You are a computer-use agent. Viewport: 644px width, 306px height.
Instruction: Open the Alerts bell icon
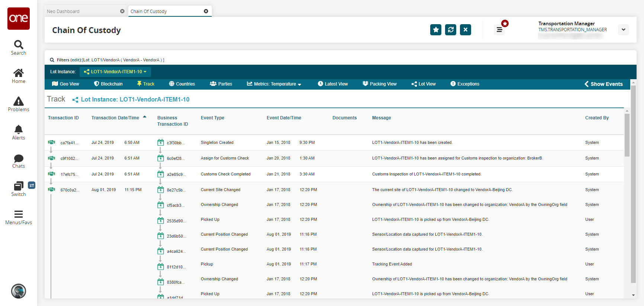[19, 130]
